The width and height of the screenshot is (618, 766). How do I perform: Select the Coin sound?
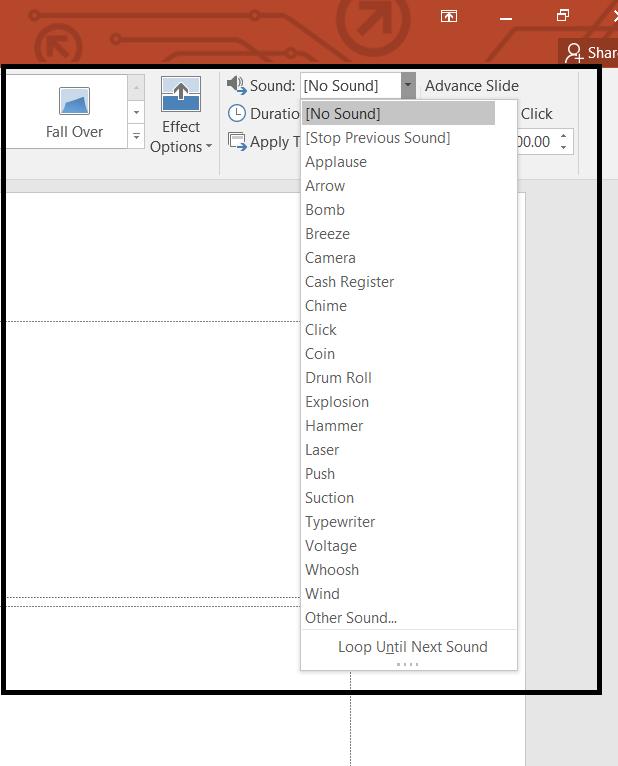[x=408, y=354]
